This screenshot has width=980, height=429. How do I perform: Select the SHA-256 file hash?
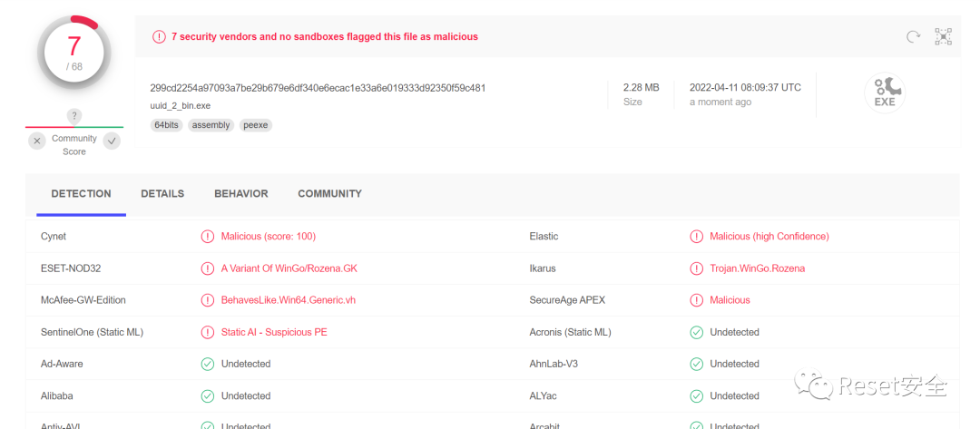[318, 88]
